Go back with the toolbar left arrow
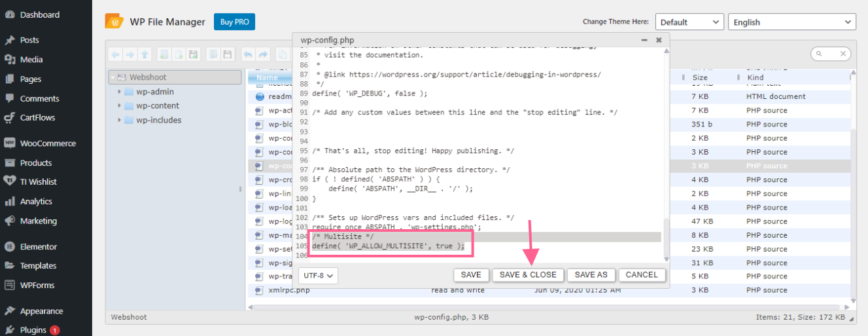Viewport: 868px width, 336px height. point(116,54)
